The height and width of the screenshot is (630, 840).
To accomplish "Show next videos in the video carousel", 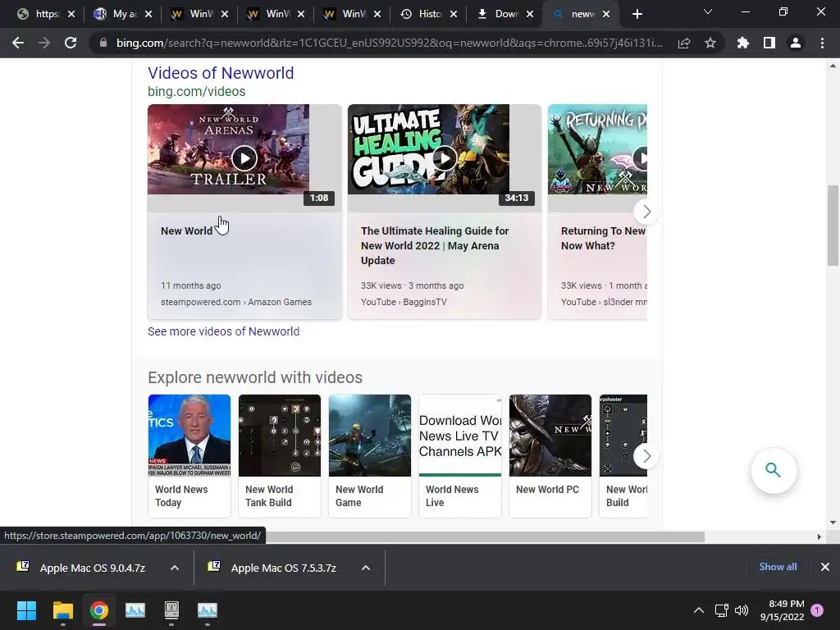I will [646, 212].
